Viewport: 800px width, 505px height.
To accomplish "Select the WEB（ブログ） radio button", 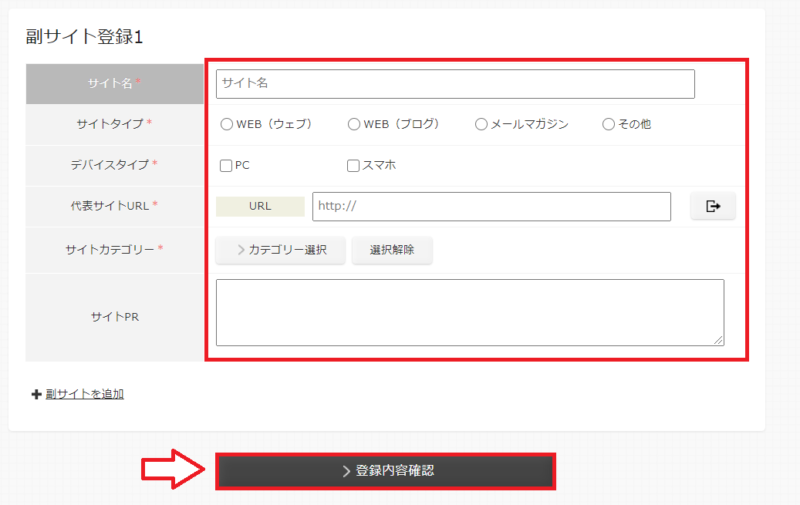I will pos(354,124).
